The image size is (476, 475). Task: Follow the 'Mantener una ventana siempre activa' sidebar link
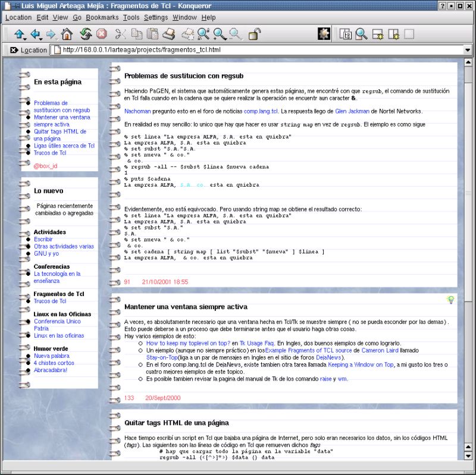pyautogui.click(x=62, y=121)
